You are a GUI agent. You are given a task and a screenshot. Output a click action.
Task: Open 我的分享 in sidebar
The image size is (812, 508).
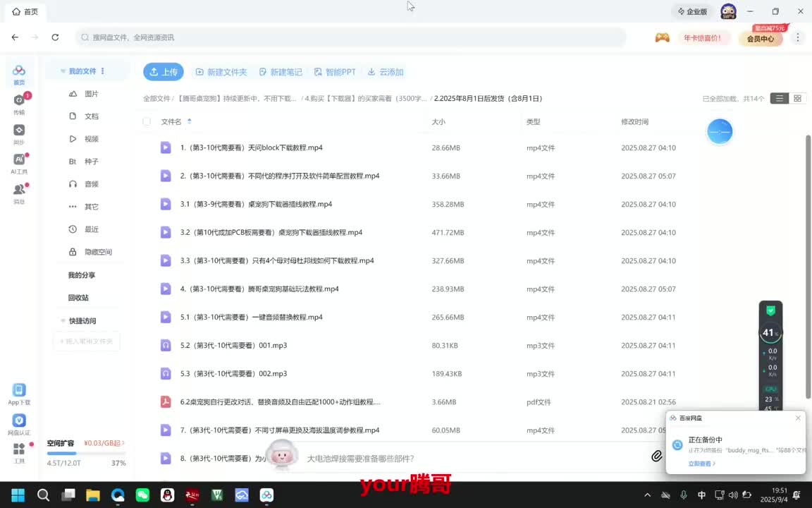(82, 275)
